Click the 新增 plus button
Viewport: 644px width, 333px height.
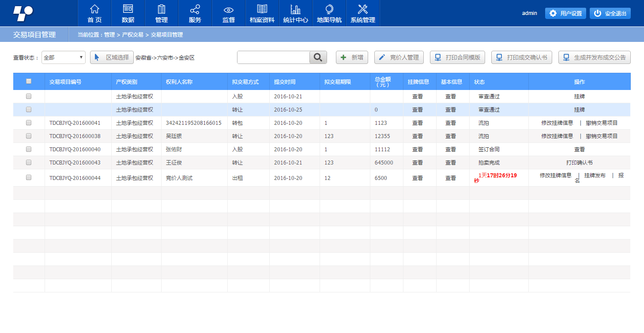[352, 57]
